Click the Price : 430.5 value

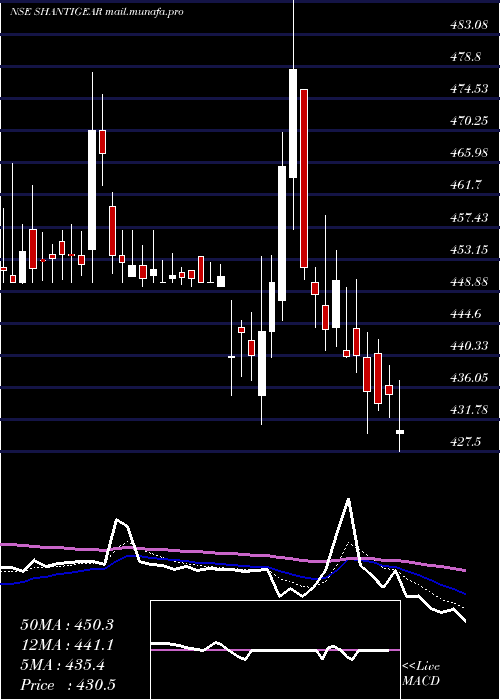pos(68,685)
